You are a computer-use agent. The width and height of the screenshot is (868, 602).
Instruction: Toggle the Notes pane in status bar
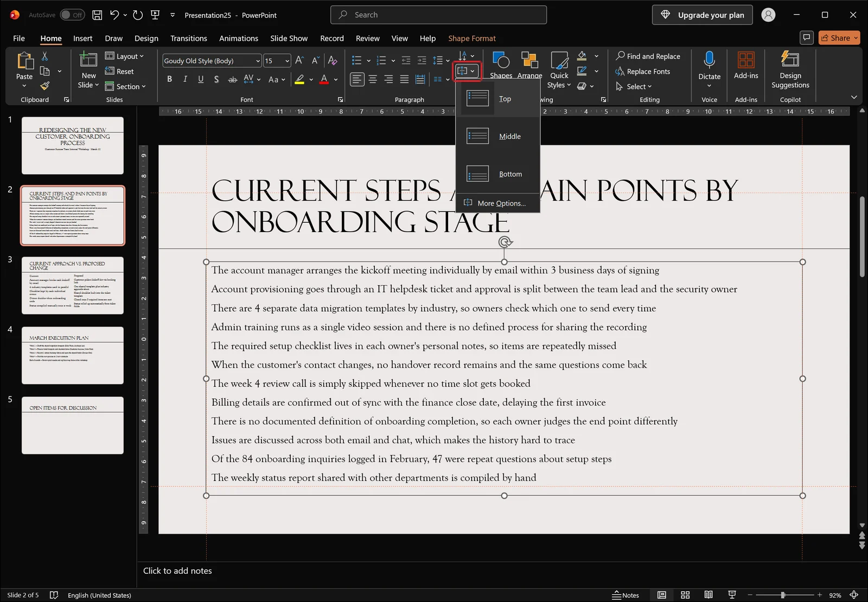(626, 595)
